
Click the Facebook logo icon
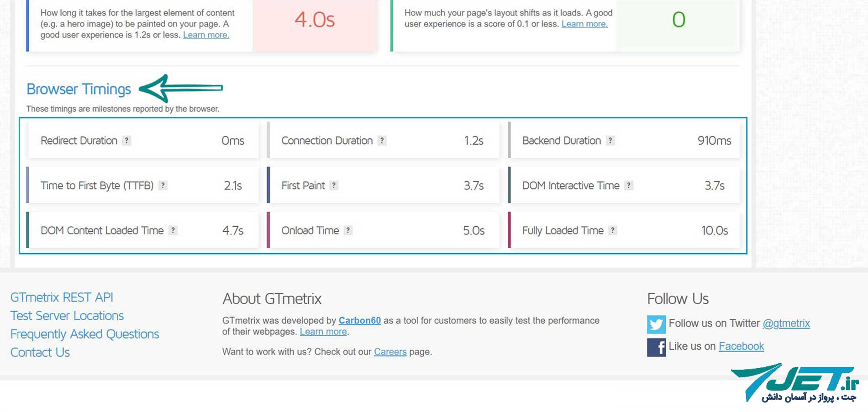(656, 348)
